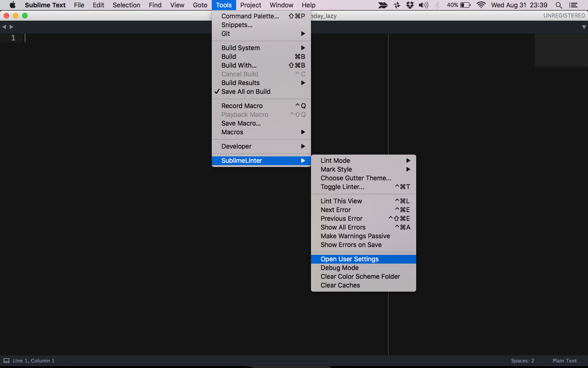This screenshot has width=588, height=368.
Task: Open the Find menu
Action: (x=155, y=5)
